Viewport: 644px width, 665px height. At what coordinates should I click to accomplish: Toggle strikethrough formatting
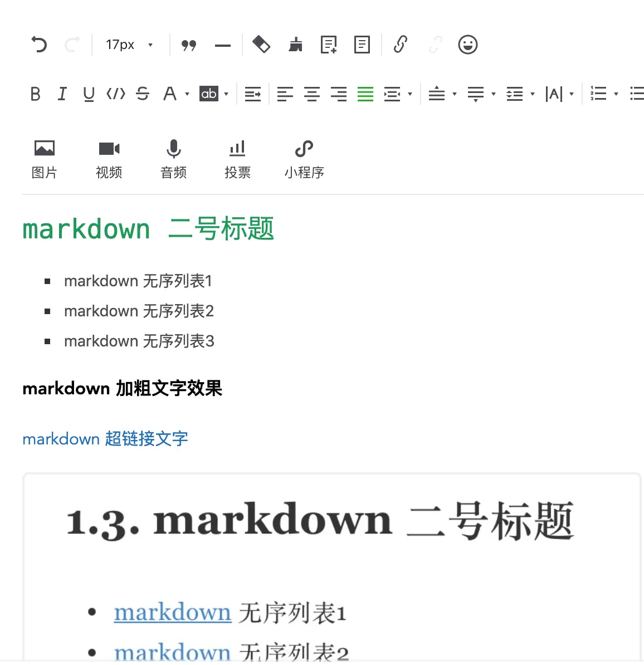tap(142, 94)
